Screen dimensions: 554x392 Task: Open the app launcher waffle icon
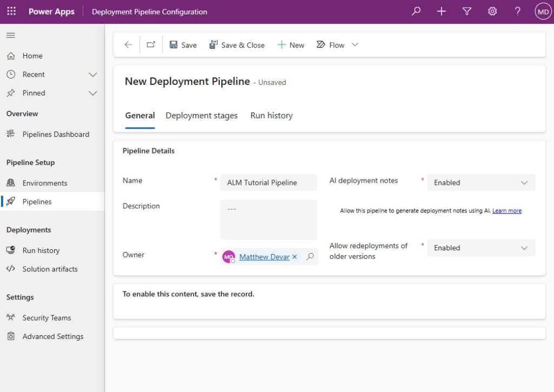tap(11, 11)
